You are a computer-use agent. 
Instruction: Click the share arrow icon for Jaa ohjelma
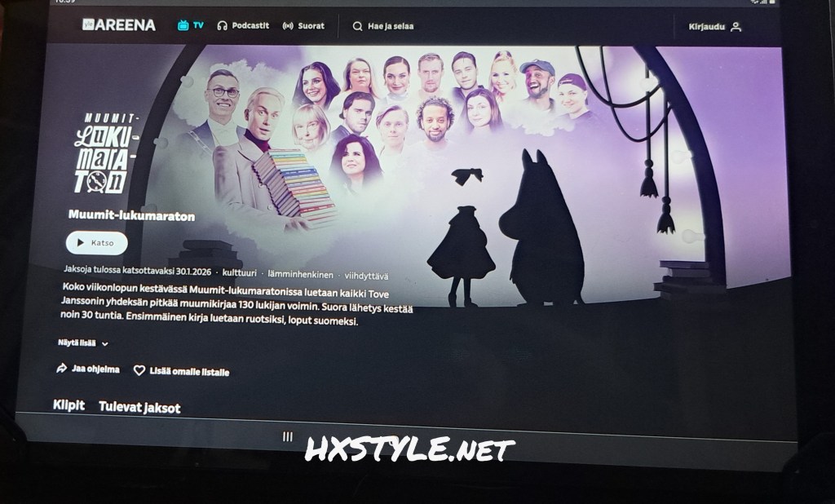(x=61, y=369)
